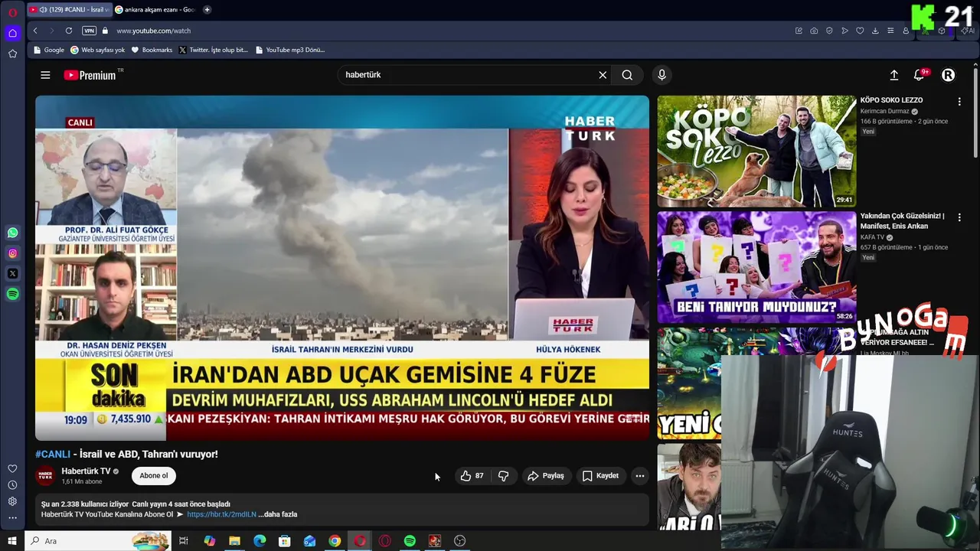This screenshot has height=551, width=980.
Task: Open X (Twitter) in Opera sidebar
Action: point(12,273)
